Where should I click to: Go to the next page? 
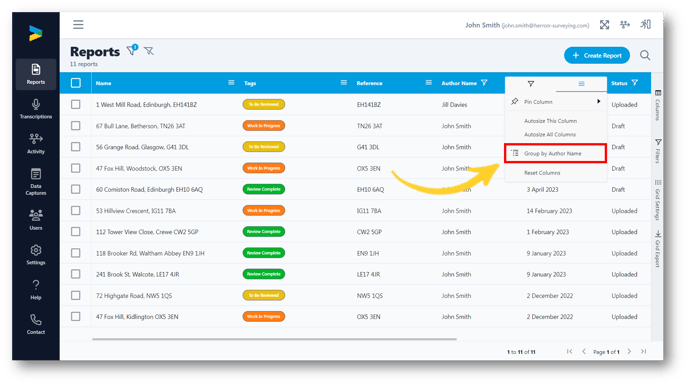click(x=629, y=351)
